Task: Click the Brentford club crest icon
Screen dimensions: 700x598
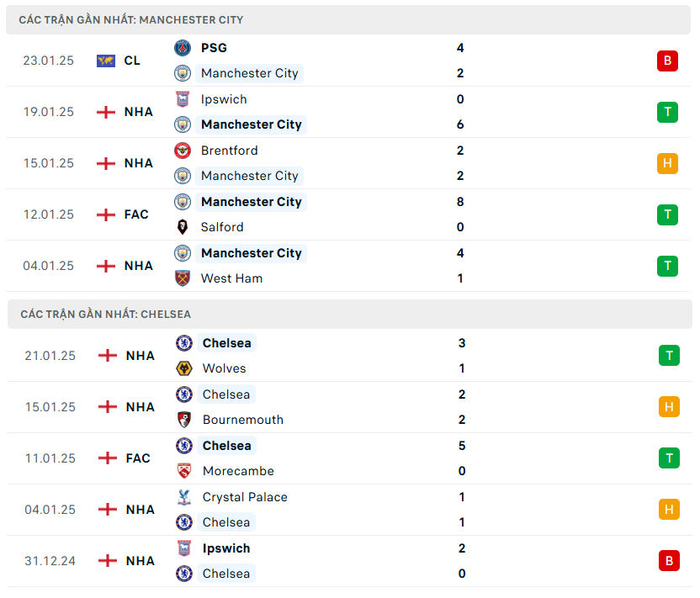Action: (183, 151)
